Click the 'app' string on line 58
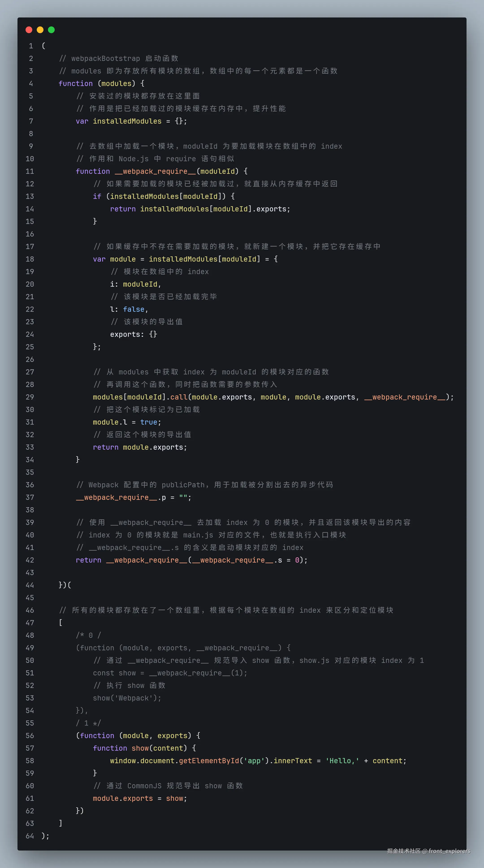 (254, 761)
